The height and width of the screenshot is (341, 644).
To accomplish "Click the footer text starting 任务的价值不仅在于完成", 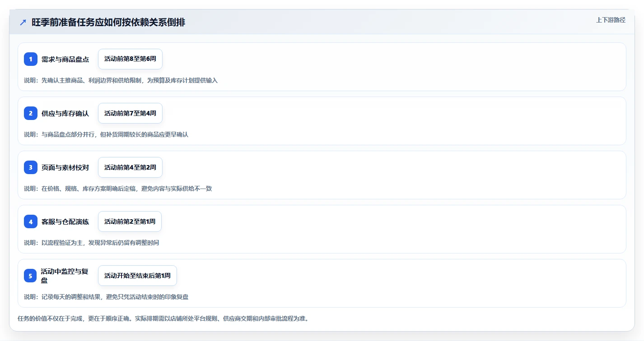I will [x=163, y=318].
